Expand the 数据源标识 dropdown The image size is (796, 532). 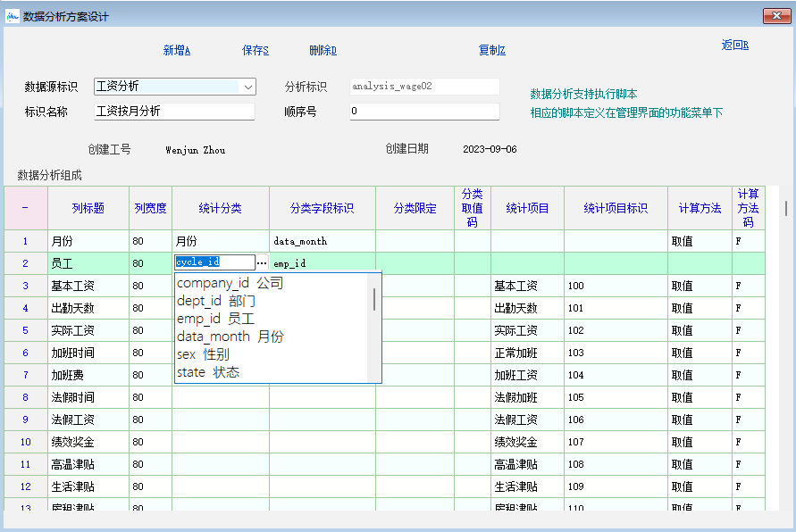coord(247,87)
